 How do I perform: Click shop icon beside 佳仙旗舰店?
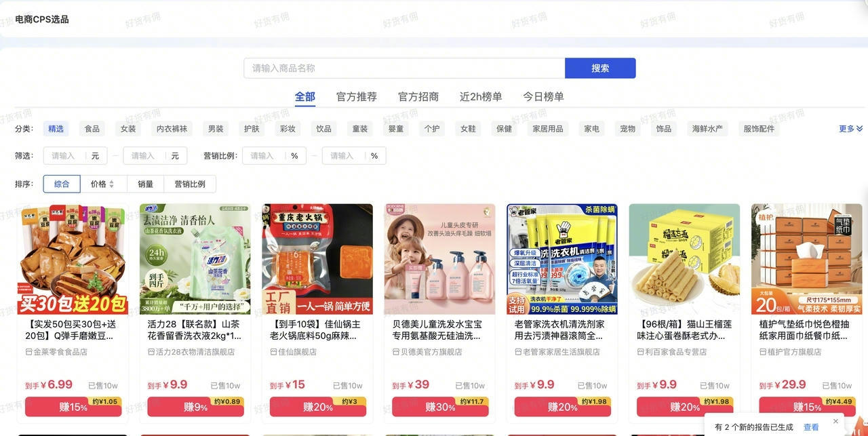tap(273, 352)
